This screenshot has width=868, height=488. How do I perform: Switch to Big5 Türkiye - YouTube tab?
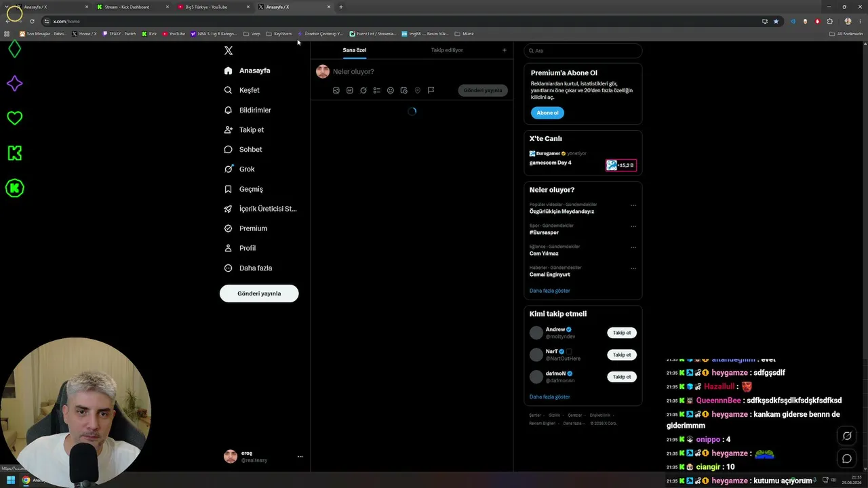pos(213,7)
